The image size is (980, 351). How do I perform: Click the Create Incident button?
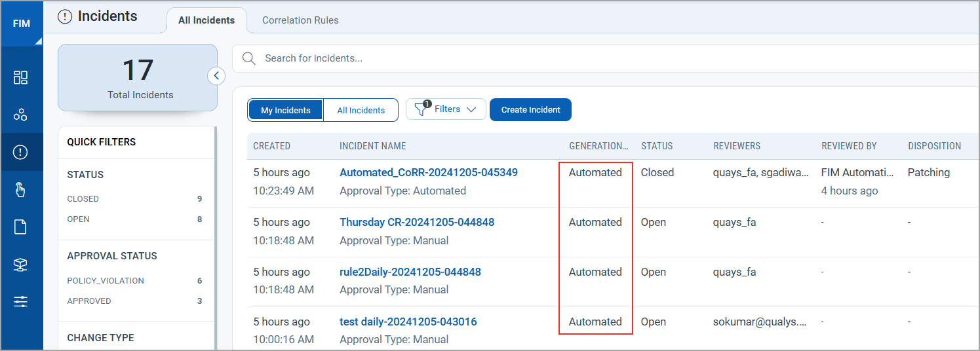tap(530, 110)
